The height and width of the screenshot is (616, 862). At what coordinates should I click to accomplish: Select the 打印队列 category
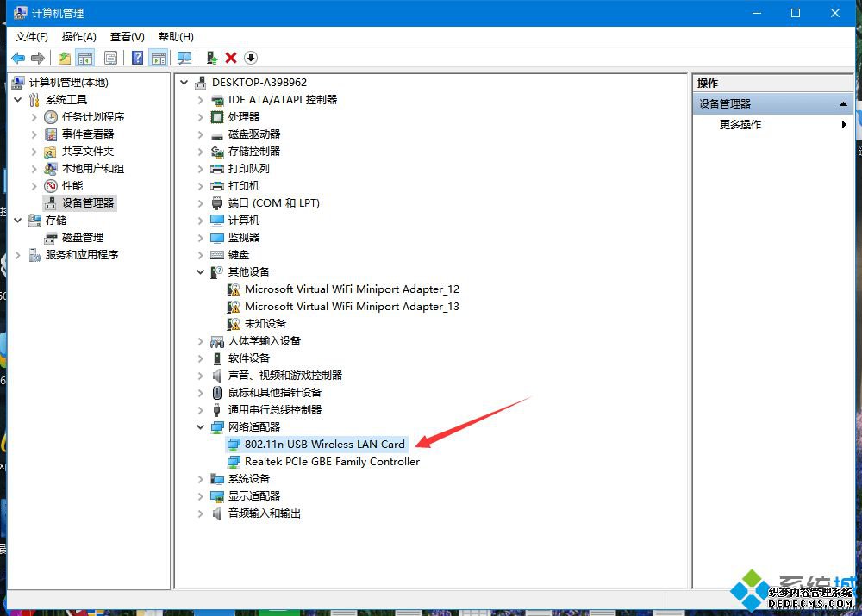pyautogui.click(x=248, y=169)
